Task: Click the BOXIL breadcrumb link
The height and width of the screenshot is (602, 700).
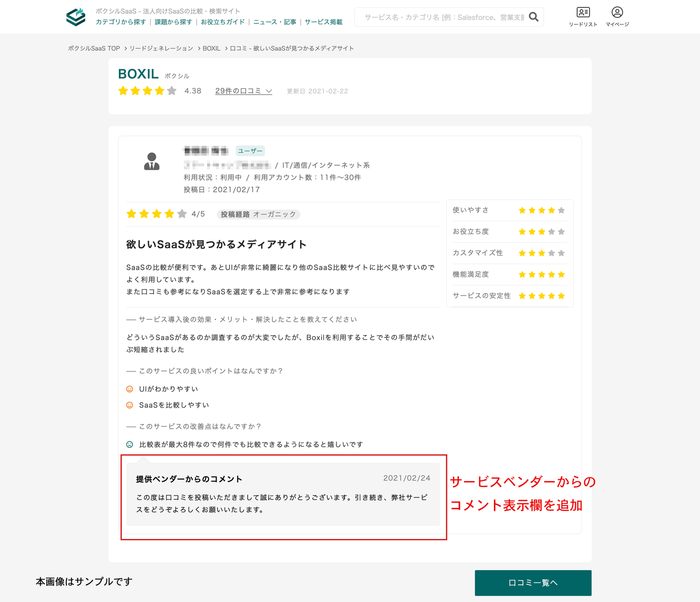Action: [211, 48]
